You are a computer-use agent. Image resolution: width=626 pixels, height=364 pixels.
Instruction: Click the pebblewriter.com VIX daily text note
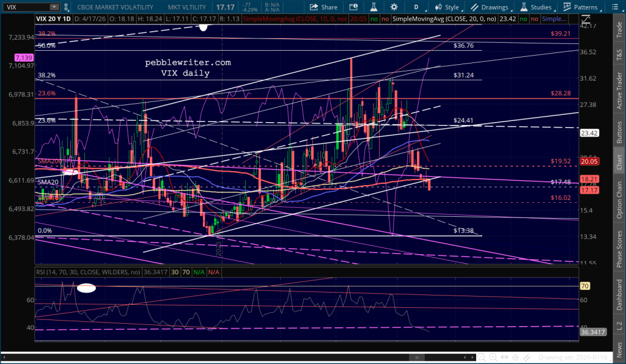tap(188, 68)
